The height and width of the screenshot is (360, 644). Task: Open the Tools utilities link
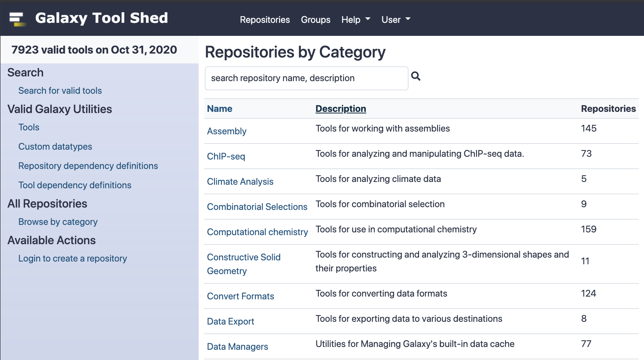click(29, 127)
